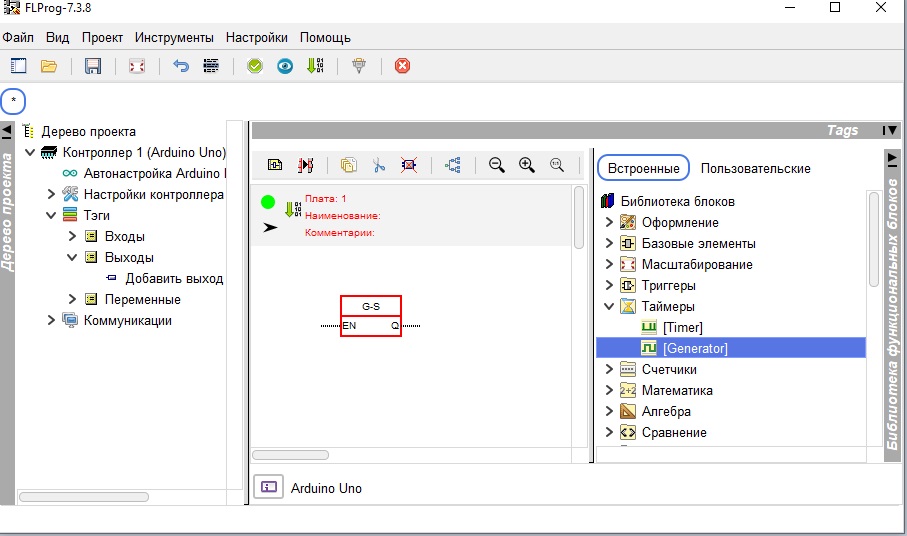
Task: Toggle the blue eye icon in the toolbar
Action: click(x=285, y=66)
